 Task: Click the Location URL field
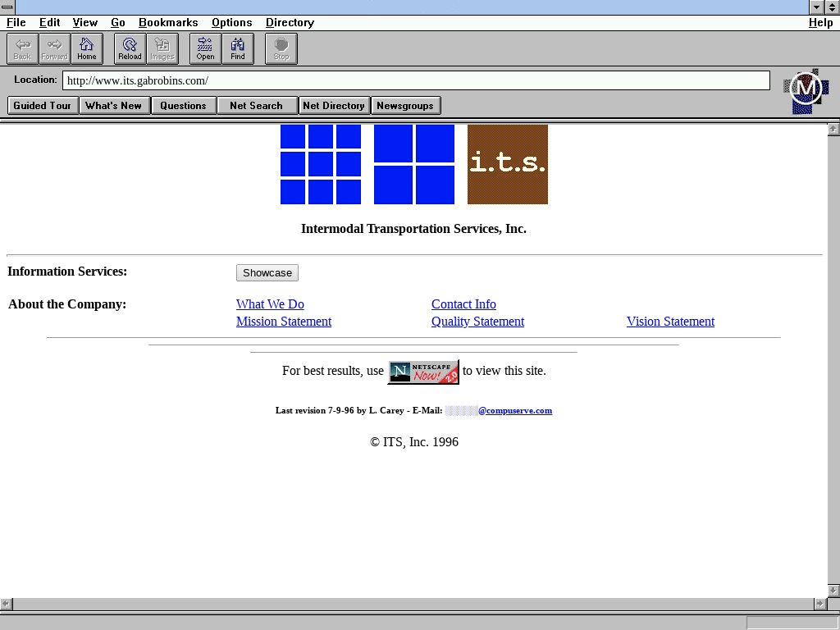click(x=416, y=80)
